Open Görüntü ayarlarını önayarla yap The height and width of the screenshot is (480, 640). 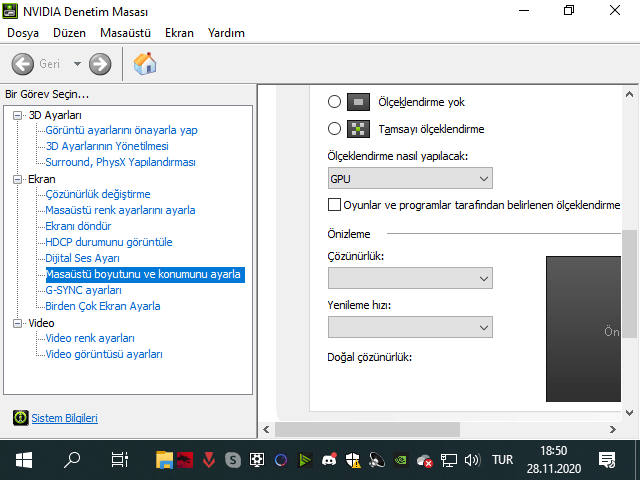[121, 130]
